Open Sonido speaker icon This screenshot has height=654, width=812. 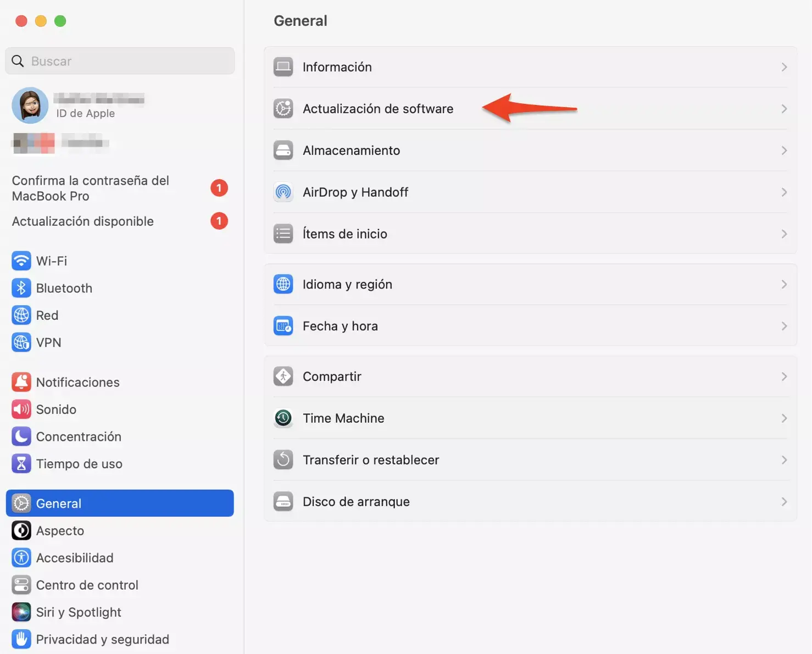point(21,409)
